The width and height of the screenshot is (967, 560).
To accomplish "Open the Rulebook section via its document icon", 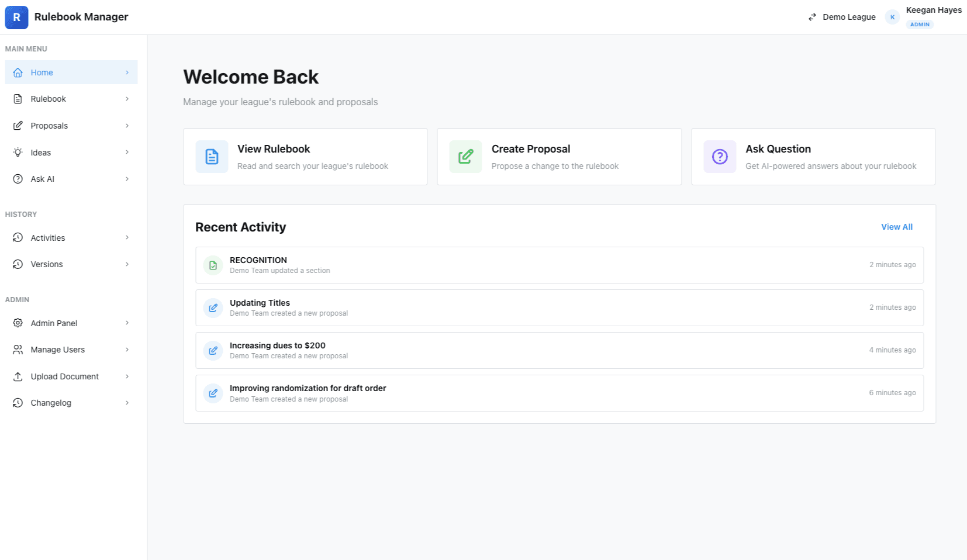I will (18, 98).
